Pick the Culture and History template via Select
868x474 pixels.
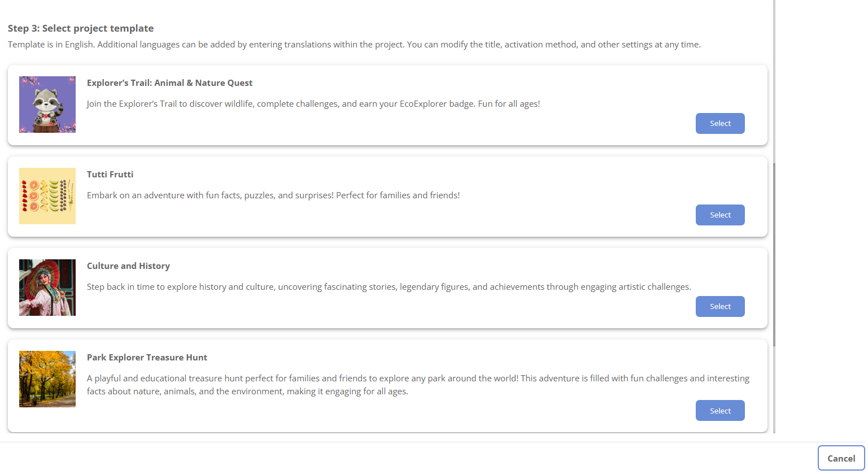coord(720,306)
